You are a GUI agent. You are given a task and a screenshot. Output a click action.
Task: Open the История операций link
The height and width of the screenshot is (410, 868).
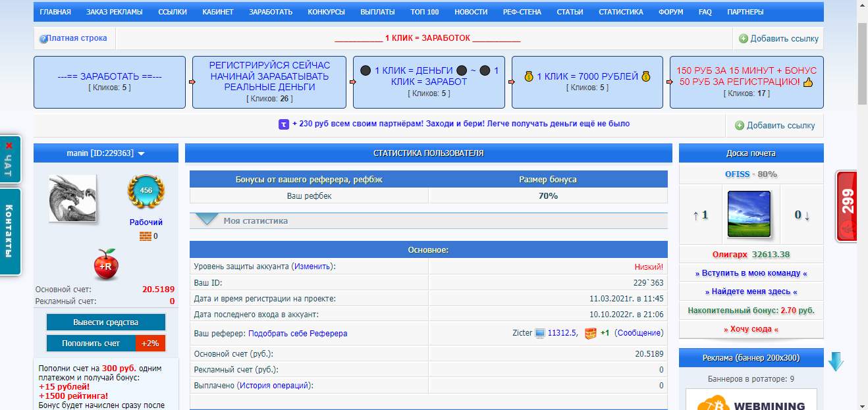pos(274,386)
